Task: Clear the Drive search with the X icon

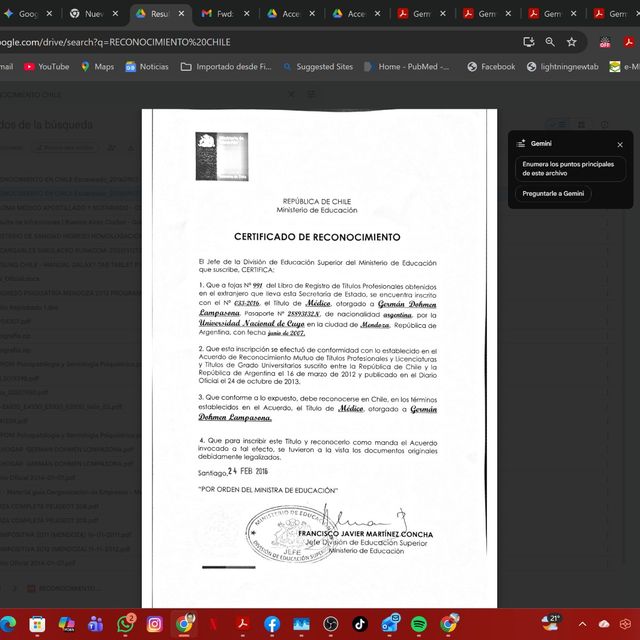Action: pyautogui.click(x=291, y=94)
